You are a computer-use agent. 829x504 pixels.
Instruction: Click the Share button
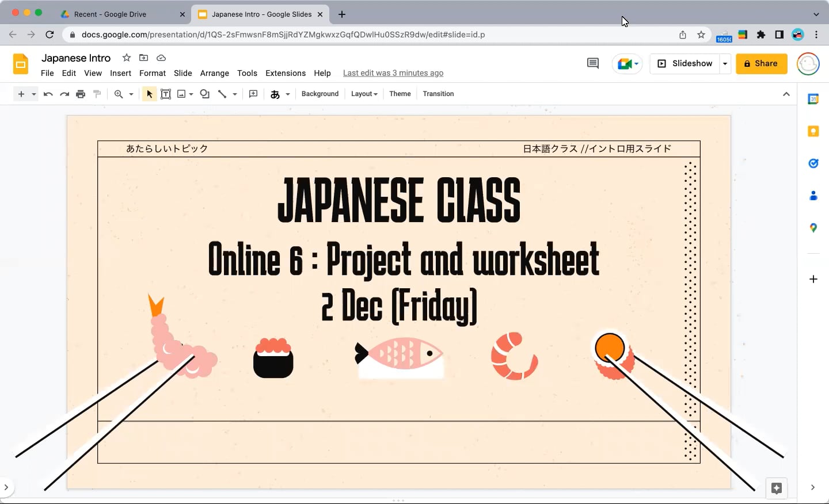click(761, 63)
